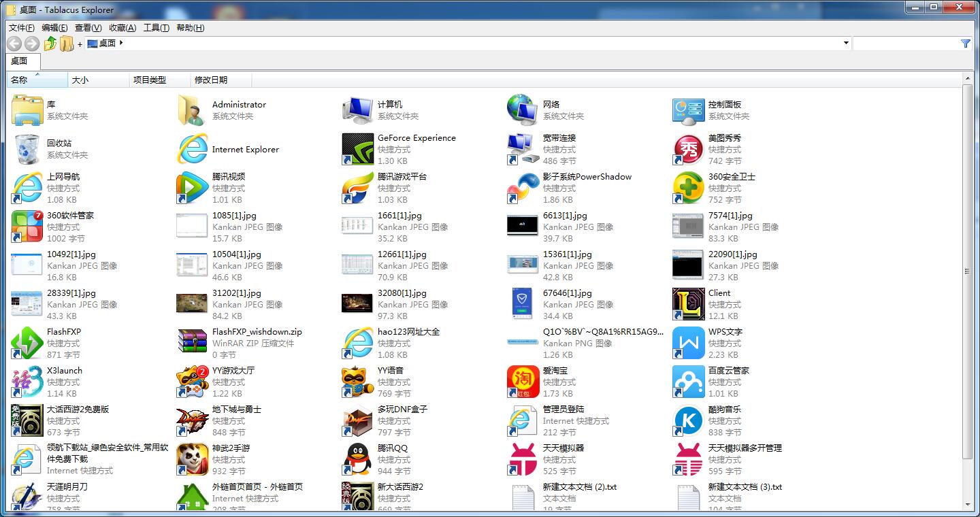Select the Client shortcut icon

[x=689, y=304]
